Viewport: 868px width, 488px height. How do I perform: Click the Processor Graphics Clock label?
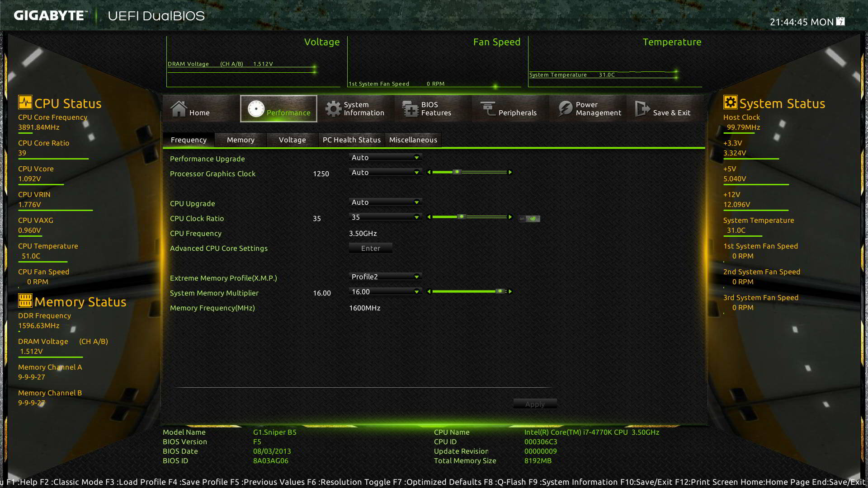pos(212,174)
